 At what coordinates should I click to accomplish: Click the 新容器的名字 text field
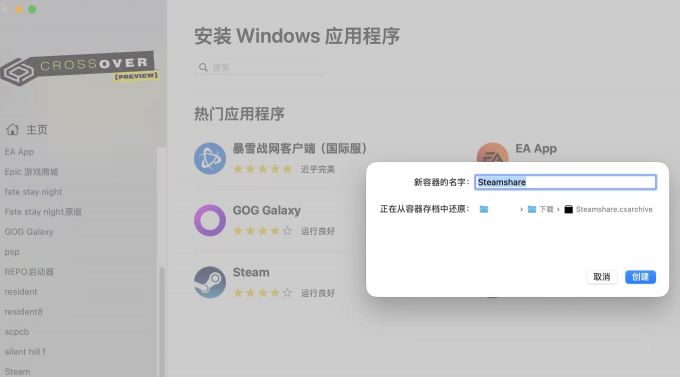tap(565, 182)
